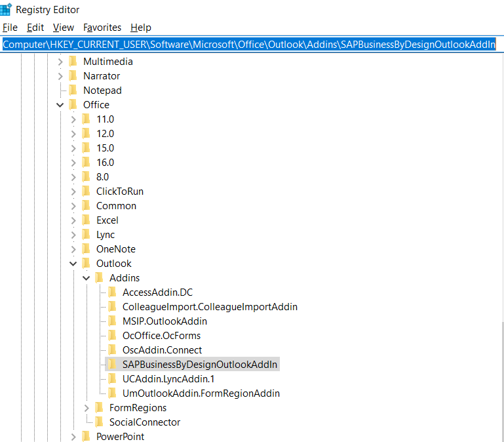The image size is (504, 442).
Task: Select the 12.0 key label
Action: coord(105,134)
